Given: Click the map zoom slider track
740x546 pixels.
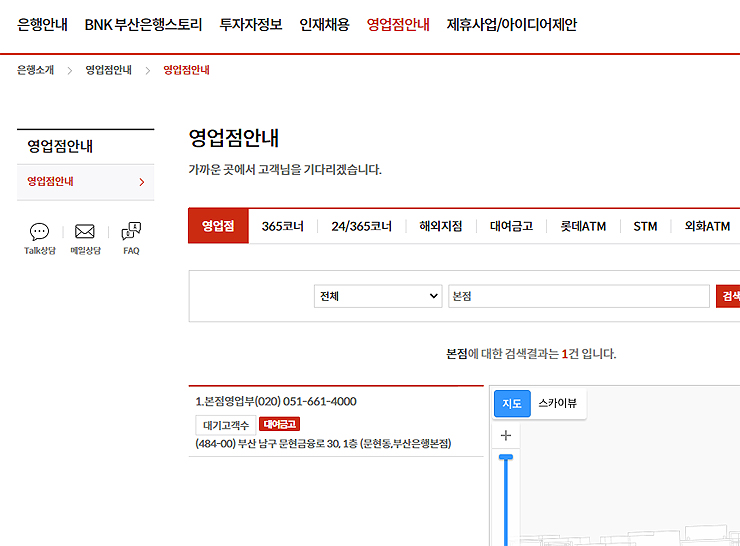Looking at the screenshot, I should tap(505, 503).
